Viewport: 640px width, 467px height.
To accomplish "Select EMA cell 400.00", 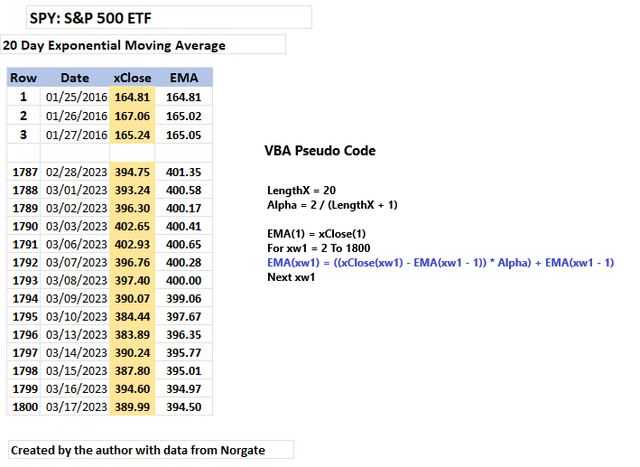I will pos(184,280).
